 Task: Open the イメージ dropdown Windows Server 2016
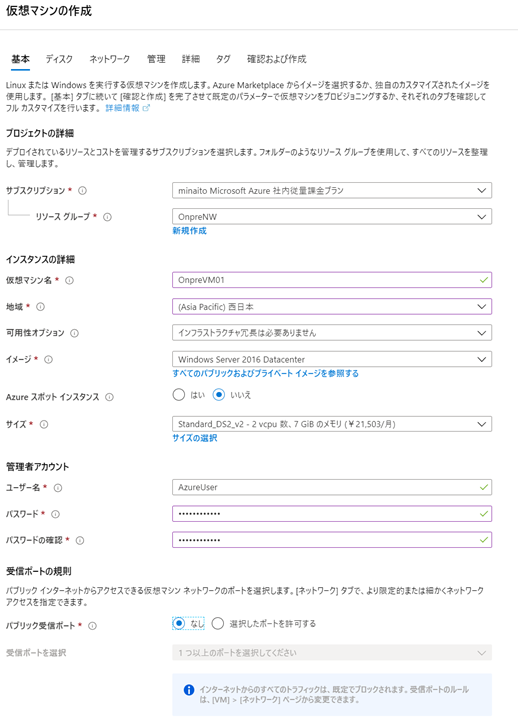point(332,359)
